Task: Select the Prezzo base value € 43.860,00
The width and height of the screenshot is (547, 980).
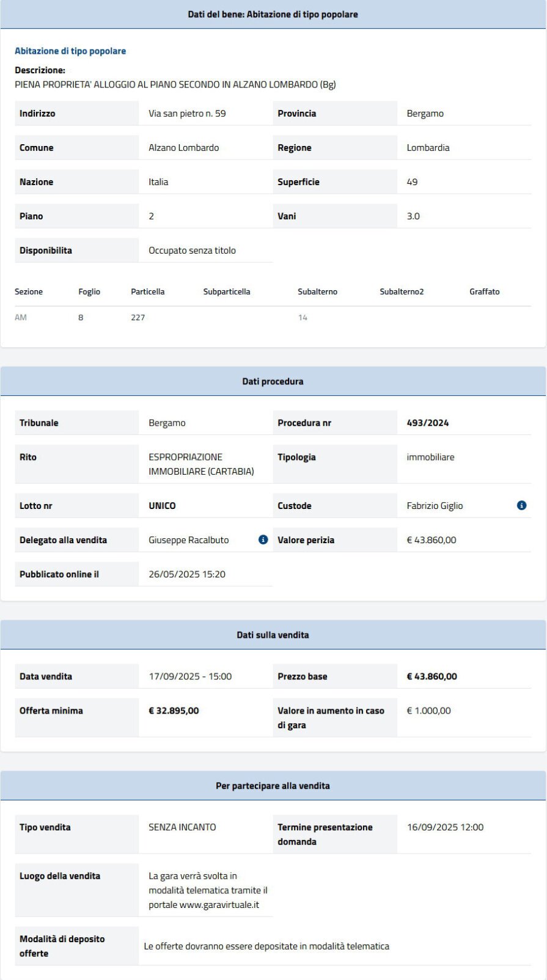Action: (x=431, y=676)
